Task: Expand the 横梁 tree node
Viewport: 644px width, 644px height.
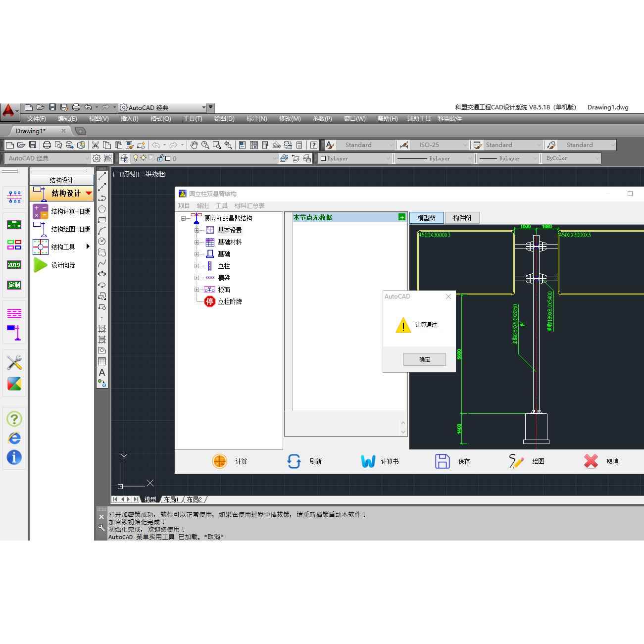Action: pyautogui.click(x=197, y=278)
